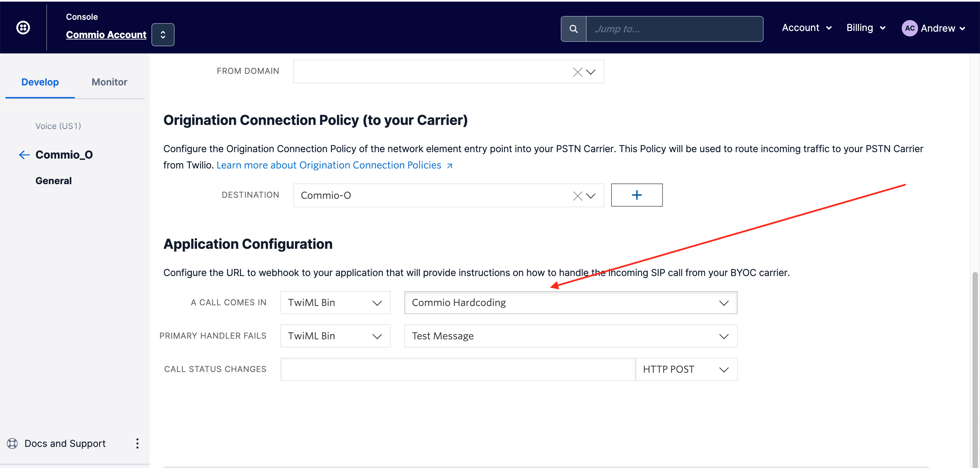Open the Test Message dropdown
Image resolution: width=980 pixels, height=468 pixels.
571,336
